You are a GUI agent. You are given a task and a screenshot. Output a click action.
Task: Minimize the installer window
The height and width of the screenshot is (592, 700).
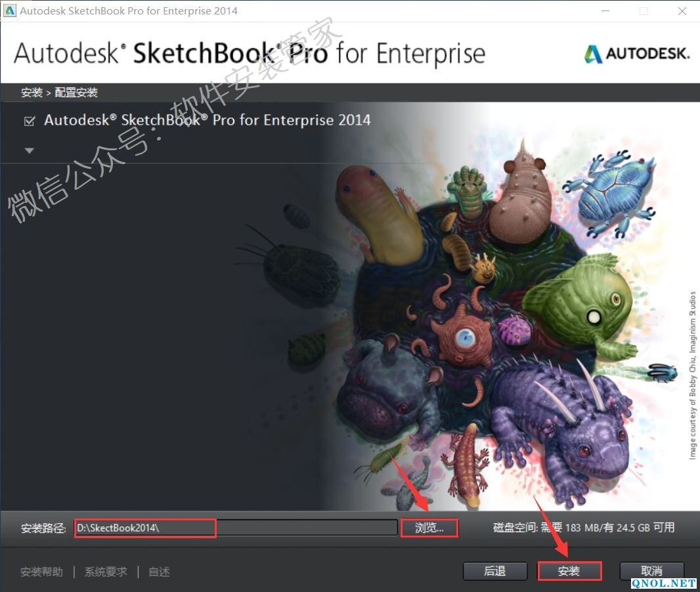coord(604,11)
